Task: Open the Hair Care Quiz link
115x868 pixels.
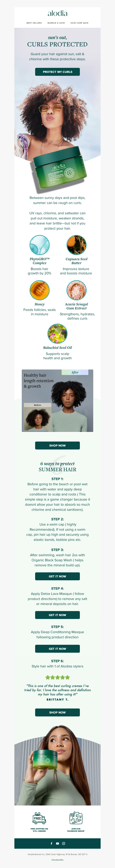Action: [79, 23]
